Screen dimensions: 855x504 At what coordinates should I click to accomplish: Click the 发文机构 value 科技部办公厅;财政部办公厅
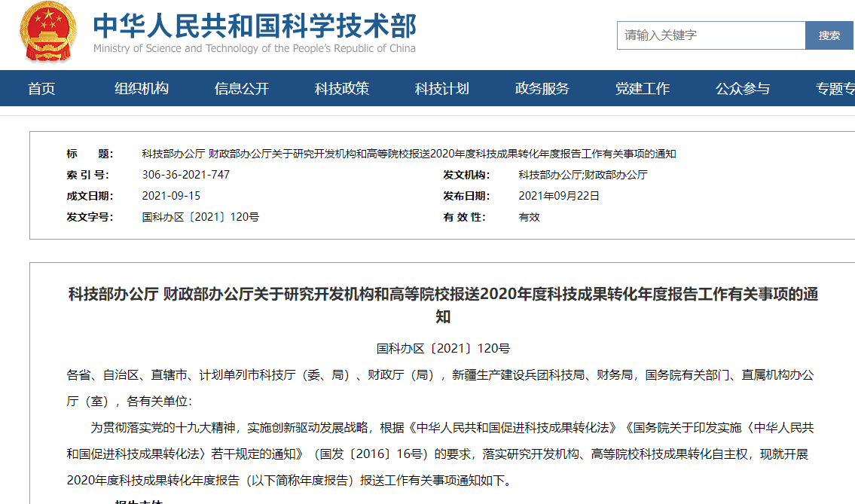click(x=582, y=175)
